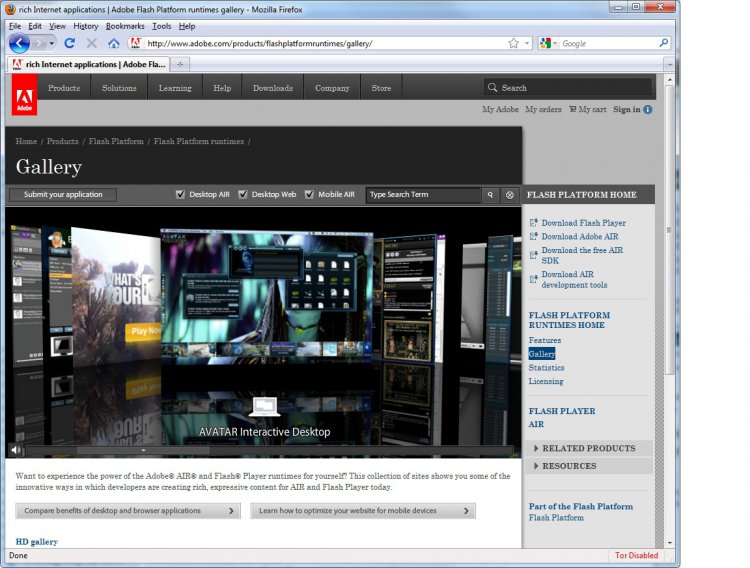750x568 pixels.
Task: Open the History menu
Action: click(x=86, y=26)
